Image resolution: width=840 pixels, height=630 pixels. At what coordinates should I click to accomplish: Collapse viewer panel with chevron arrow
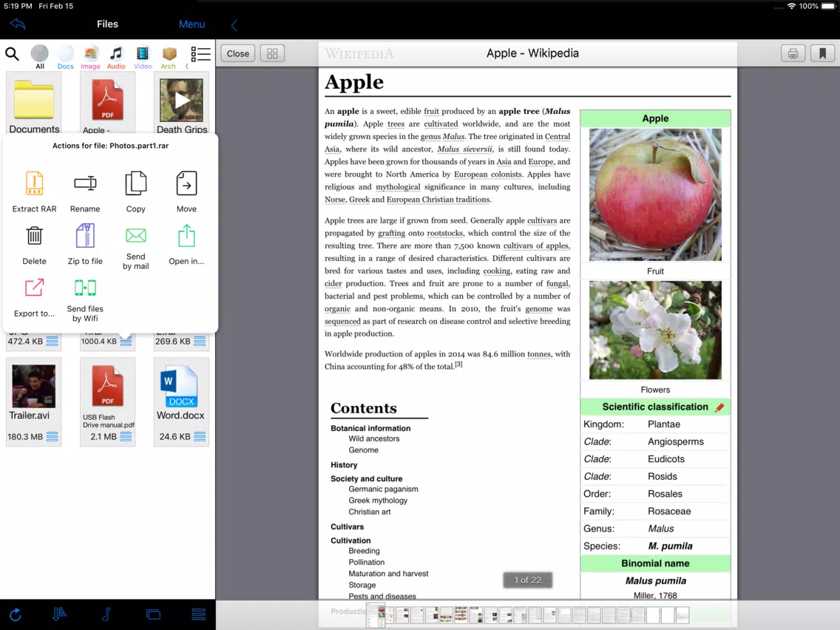pyautogui.click(x=234, y=24)
